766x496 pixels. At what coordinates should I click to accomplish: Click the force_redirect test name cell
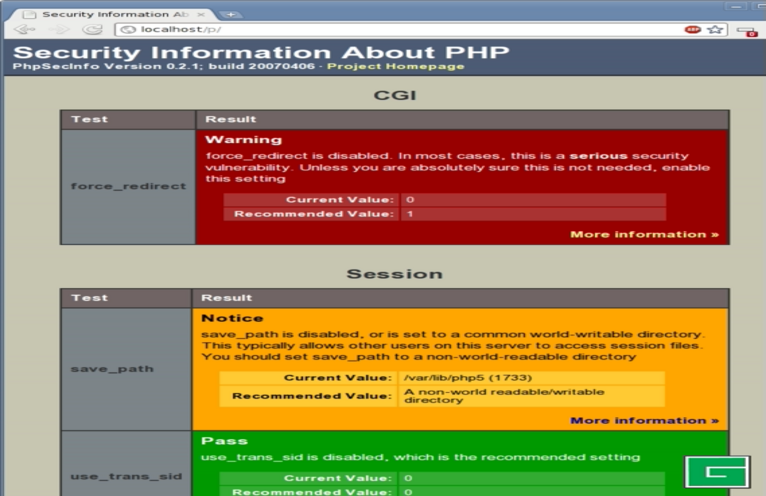128,186
